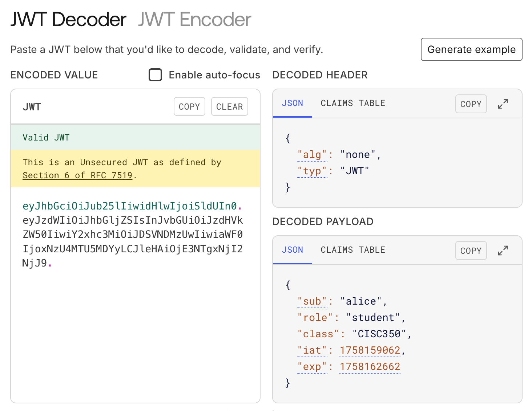This screenshot has width=532, height=411.
Task: Expand the decoded header panel fullscreen
Action: [503, 104]
